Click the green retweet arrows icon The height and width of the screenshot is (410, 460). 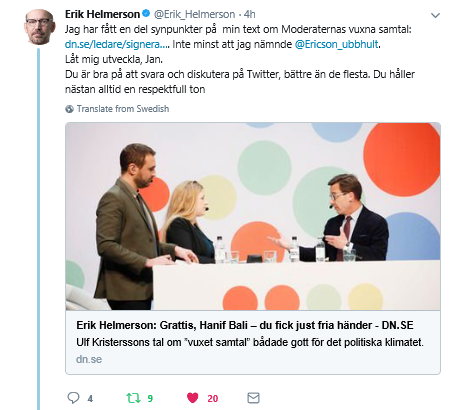click(x=133, y=398)
